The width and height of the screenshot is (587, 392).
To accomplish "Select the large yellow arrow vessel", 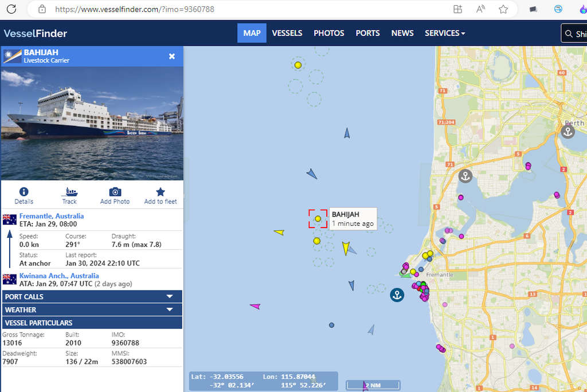I will (346, 248).
